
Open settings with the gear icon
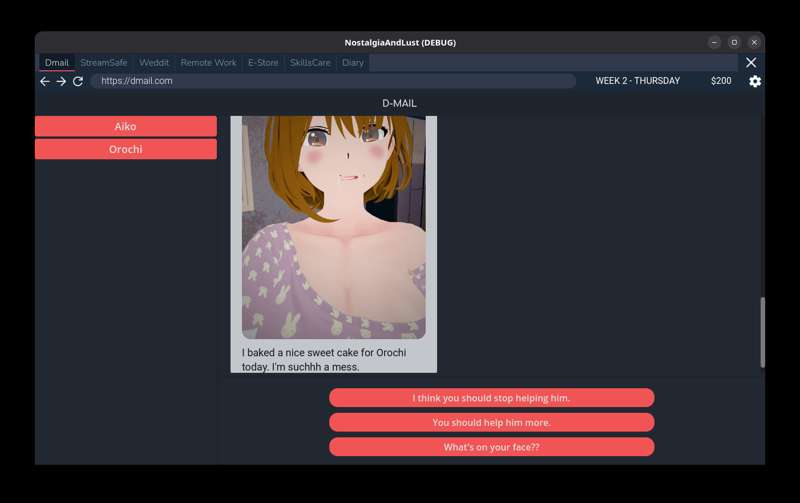pyautogui.click(x=755, y=81)
